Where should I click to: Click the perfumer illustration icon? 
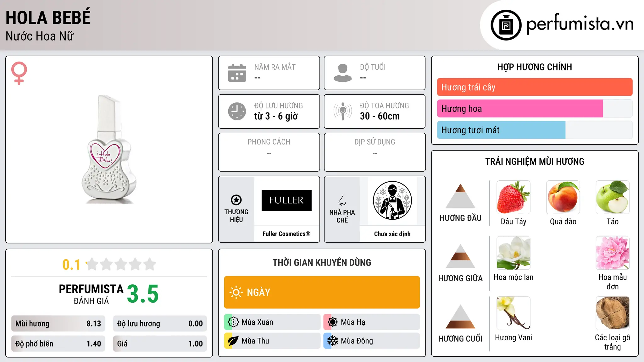pyautogui.click(x=392, y=200)
